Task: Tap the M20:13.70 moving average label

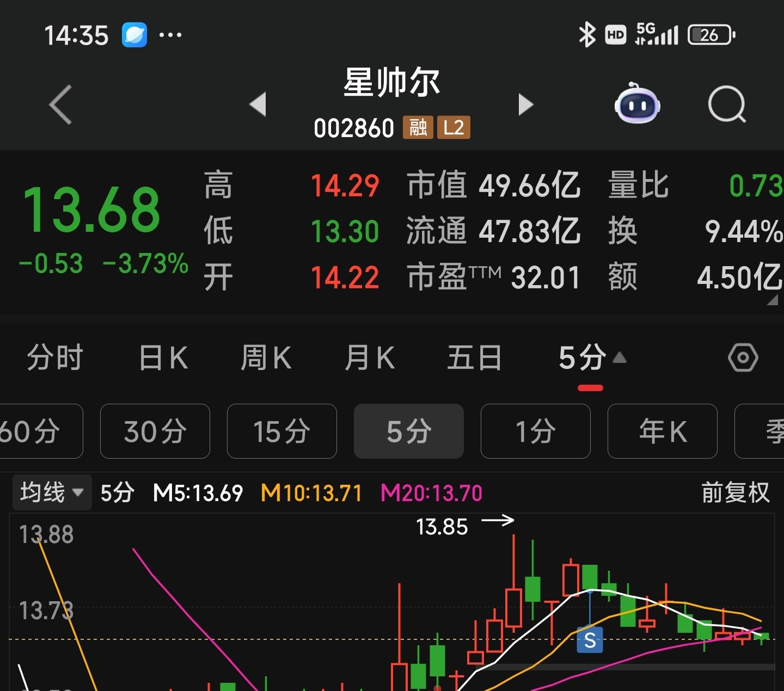Action: click(x=431, y=493)
